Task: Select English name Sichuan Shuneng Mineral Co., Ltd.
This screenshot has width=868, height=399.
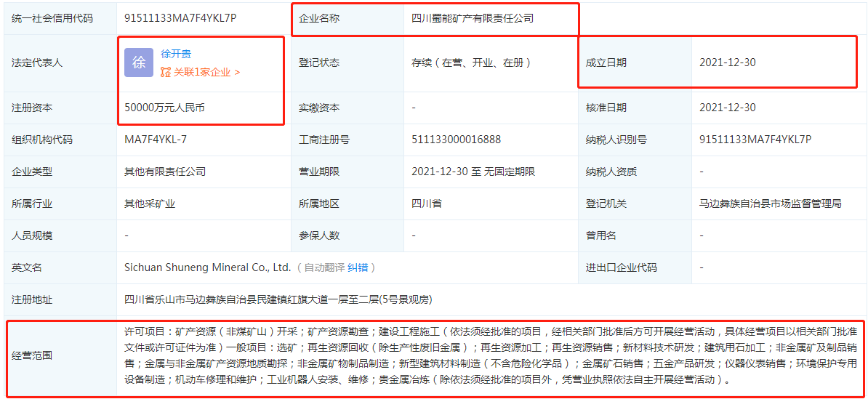Action: point(208,268)
